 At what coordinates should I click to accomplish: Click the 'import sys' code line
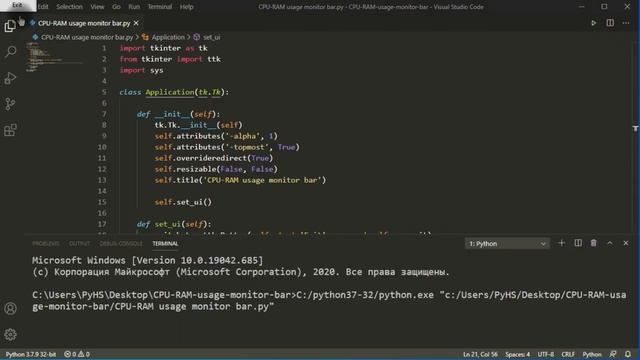coord(141,70)
